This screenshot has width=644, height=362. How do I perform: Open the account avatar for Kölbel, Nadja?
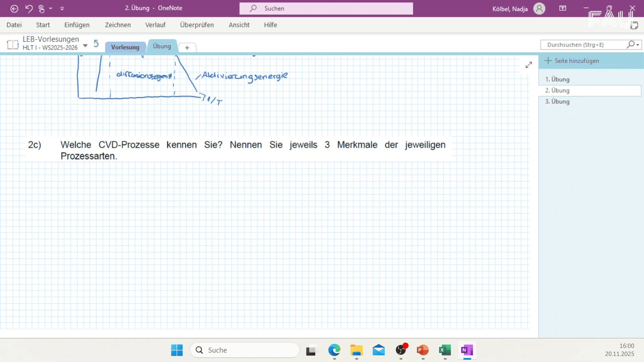[539, 8]
